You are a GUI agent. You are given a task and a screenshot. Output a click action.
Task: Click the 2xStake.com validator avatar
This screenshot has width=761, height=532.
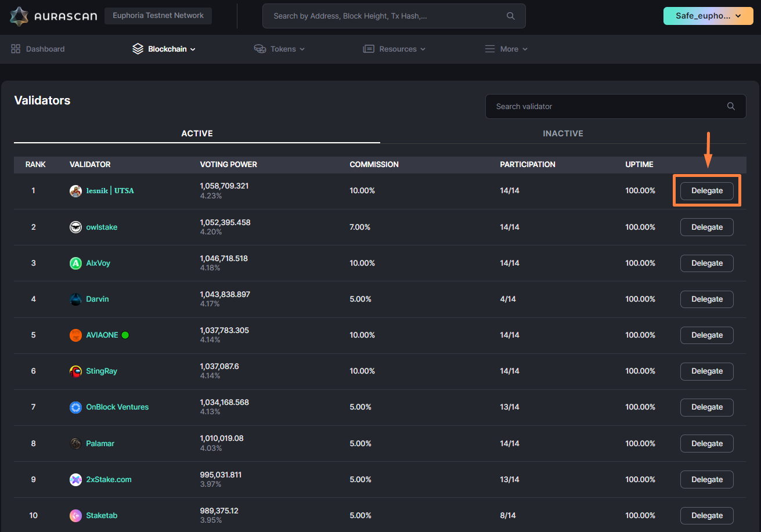point(75,480)
